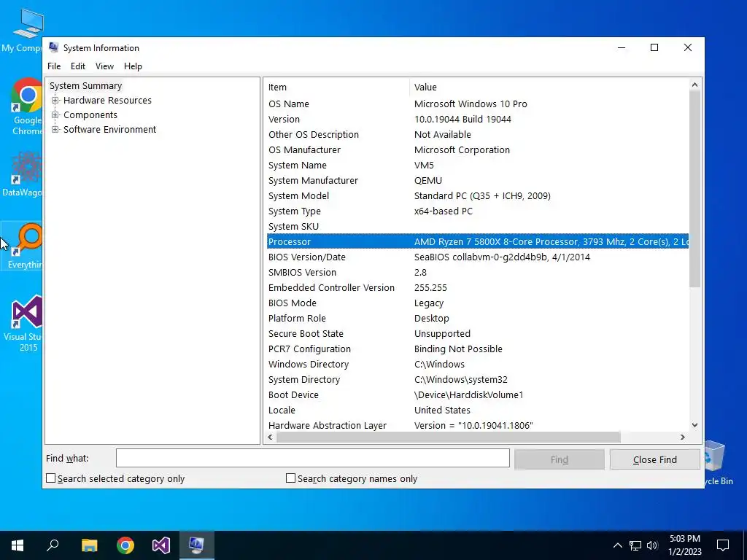Select the System Name row
This screenshot has width=747, height=560.
click(x=477, y=166)
